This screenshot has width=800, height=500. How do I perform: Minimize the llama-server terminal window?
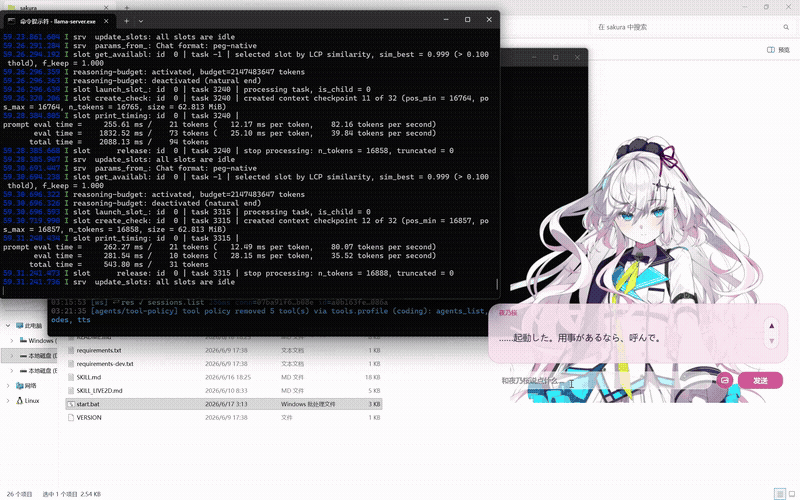[446, 19]
